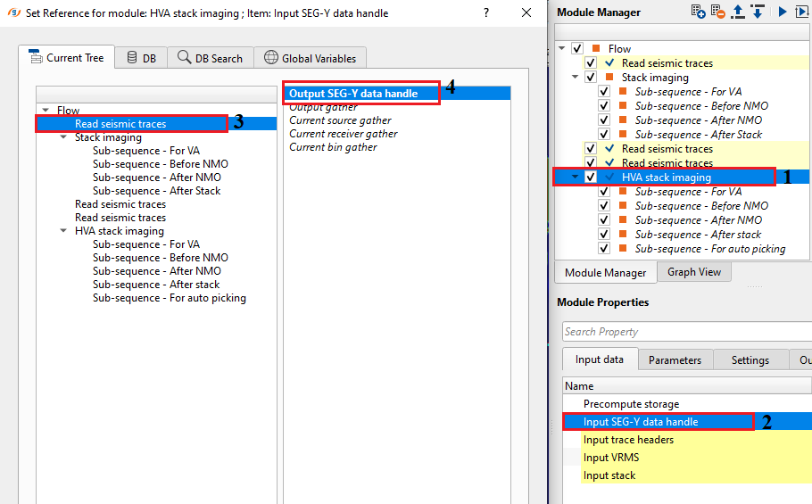Viewport: 812px width, 504px height.
Task: Uncheck the HVA stack imaging module checkbox
Action: (591, 178)
